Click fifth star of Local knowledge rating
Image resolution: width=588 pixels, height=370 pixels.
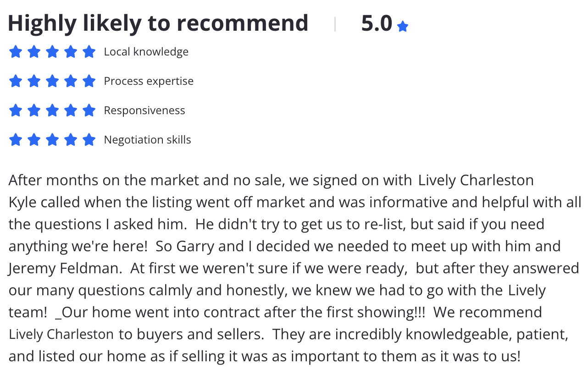pos(89,51)
